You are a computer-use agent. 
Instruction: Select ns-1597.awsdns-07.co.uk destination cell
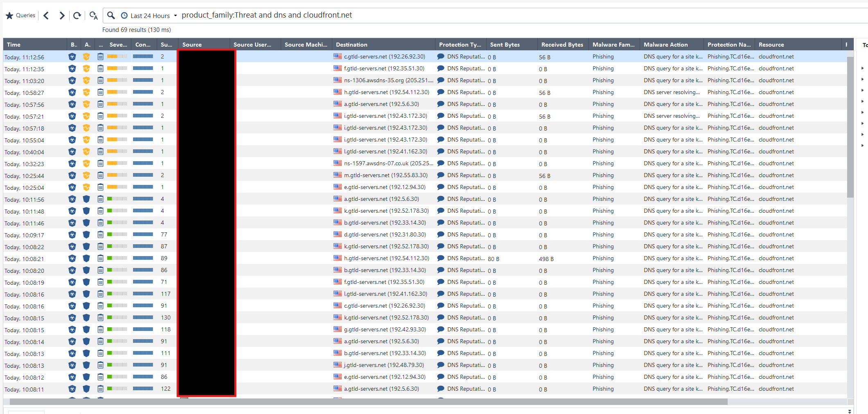388,163
